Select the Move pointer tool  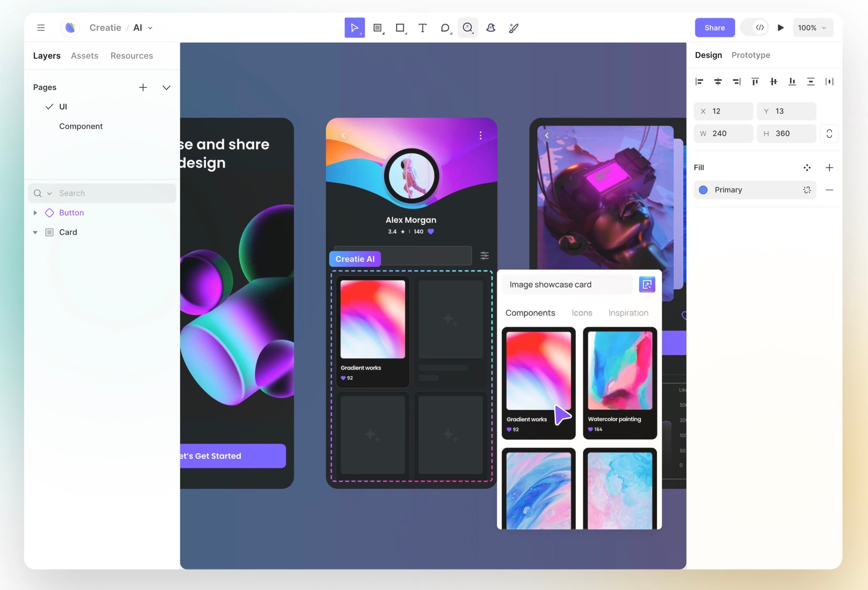[354, 28]
